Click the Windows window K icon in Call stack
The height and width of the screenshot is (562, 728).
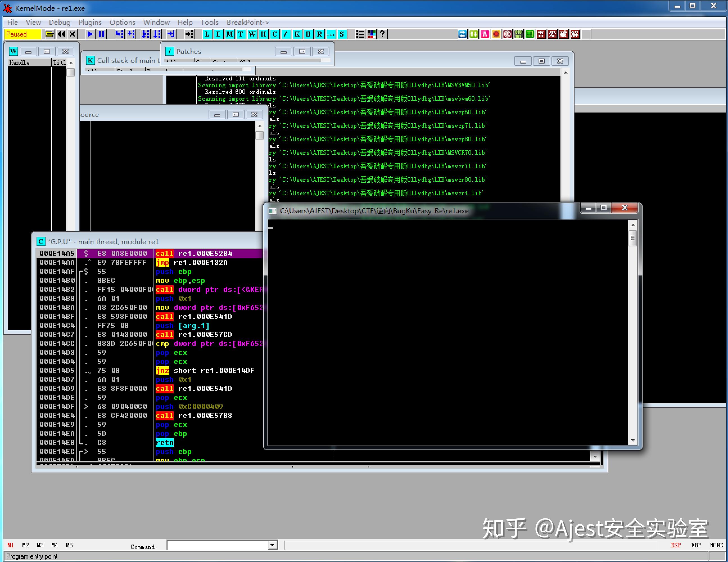[90, 60]
